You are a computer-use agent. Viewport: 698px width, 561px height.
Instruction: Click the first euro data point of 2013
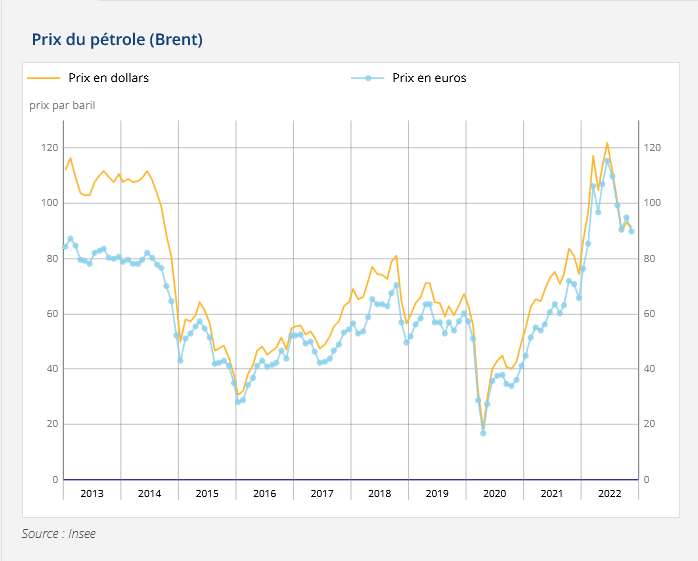[x=65, y=246]
